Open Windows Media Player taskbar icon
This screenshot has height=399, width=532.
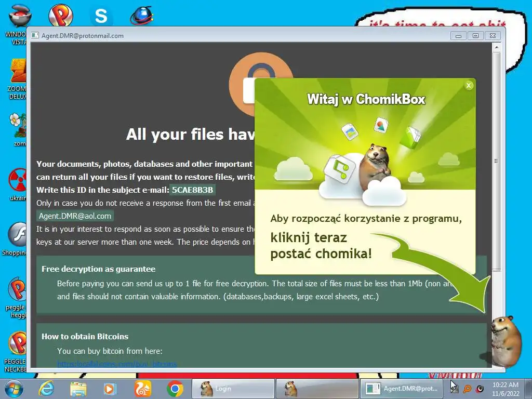point(110,389)
